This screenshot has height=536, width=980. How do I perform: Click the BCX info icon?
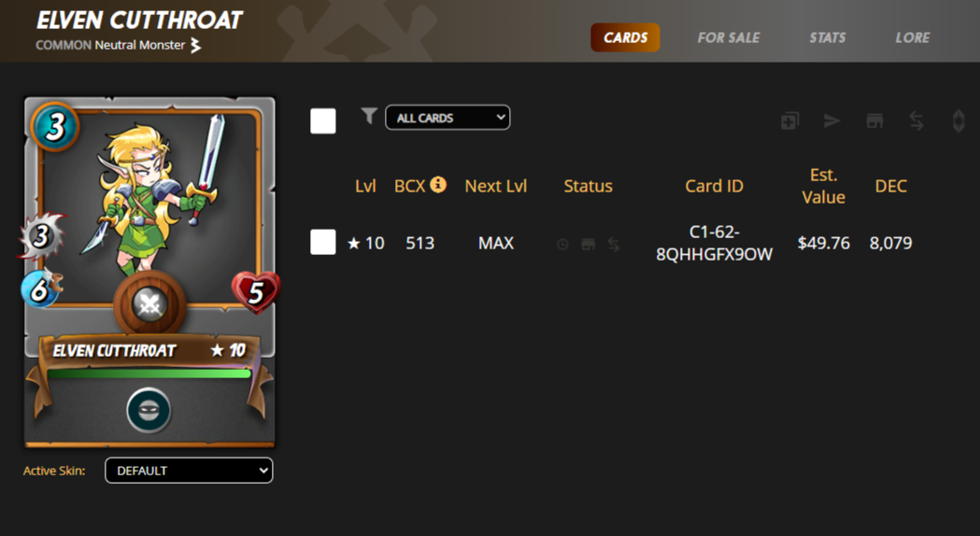(439, 184)
